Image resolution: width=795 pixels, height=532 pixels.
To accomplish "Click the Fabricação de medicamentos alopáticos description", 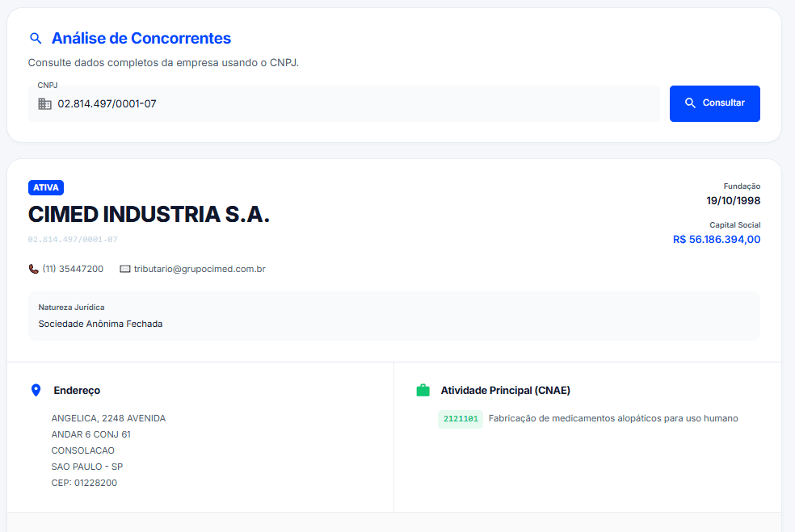I will point(613,418).
